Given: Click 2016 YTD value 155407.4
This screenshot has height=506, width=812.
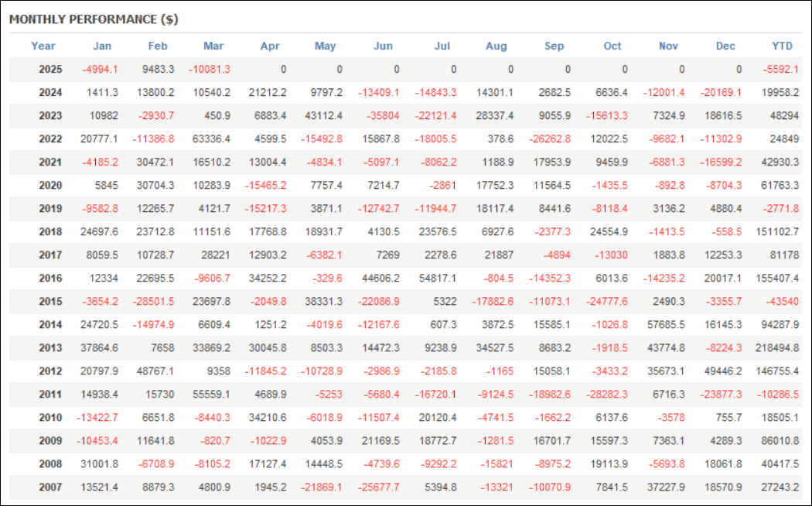Looking at the screenshot, I should pyautogui.click(x=777, y=278).
